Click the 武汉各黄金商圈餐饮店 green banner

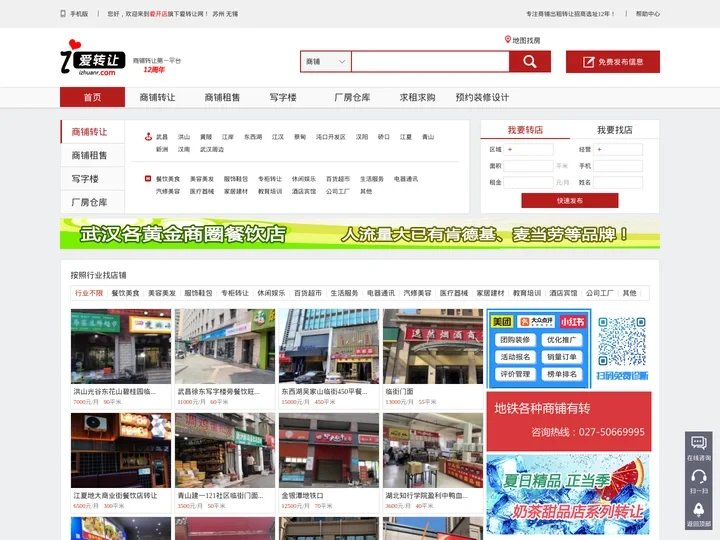pyautogui.click(x=360, y=234)
